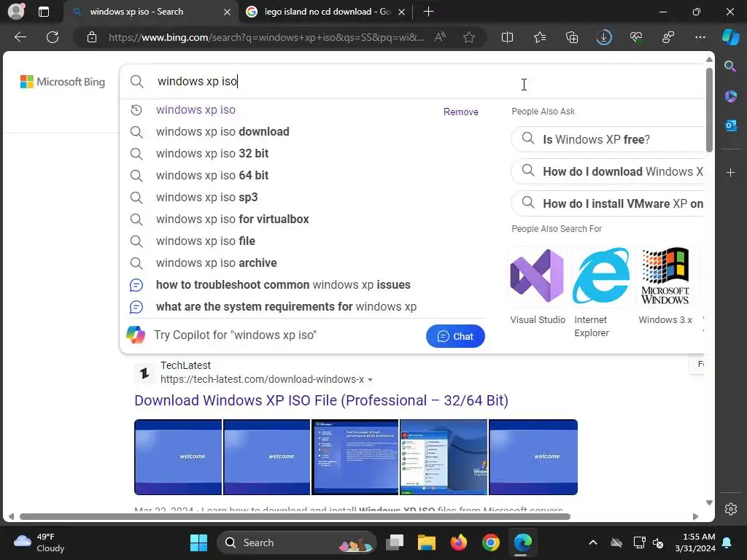Screen dimensions: 747x560
Task: Open the browser profile avatar
Action: tap(16, 12)
